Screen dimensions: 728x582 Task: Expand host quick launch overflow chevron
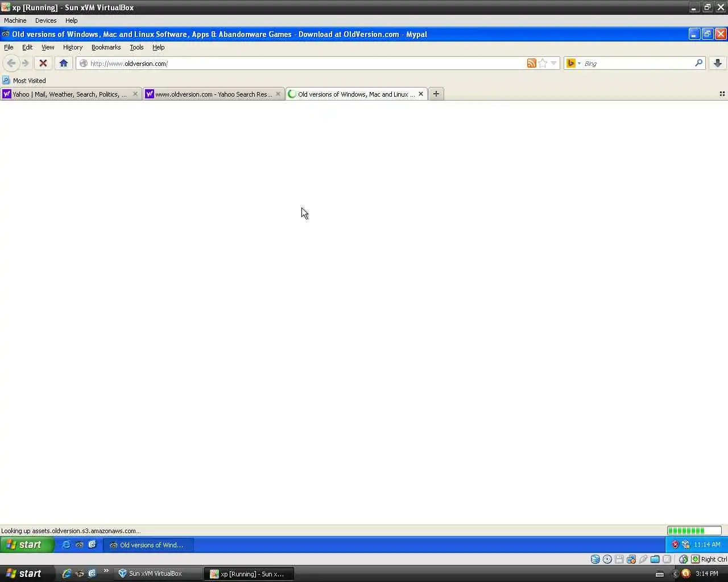[106, 571]
